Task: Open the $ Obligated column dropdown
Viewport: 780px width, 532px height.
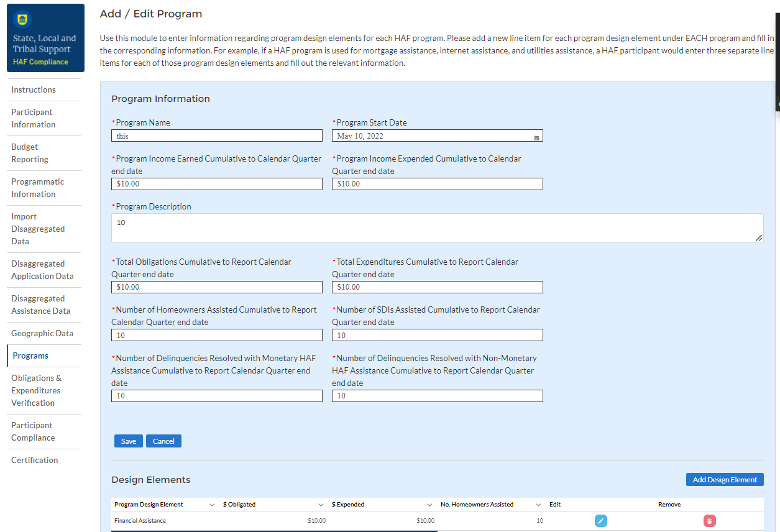Action: [x=321, y=505]
